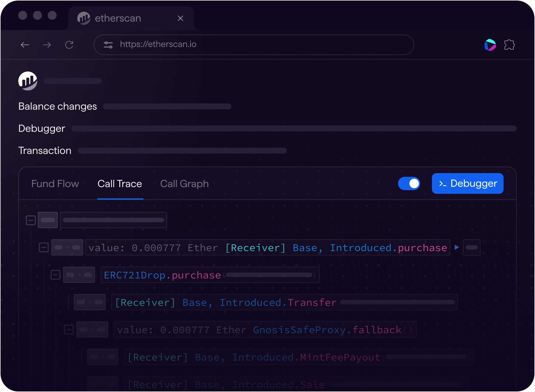Select the Introduced.MintFeePayout event entry

pos(299,357)
